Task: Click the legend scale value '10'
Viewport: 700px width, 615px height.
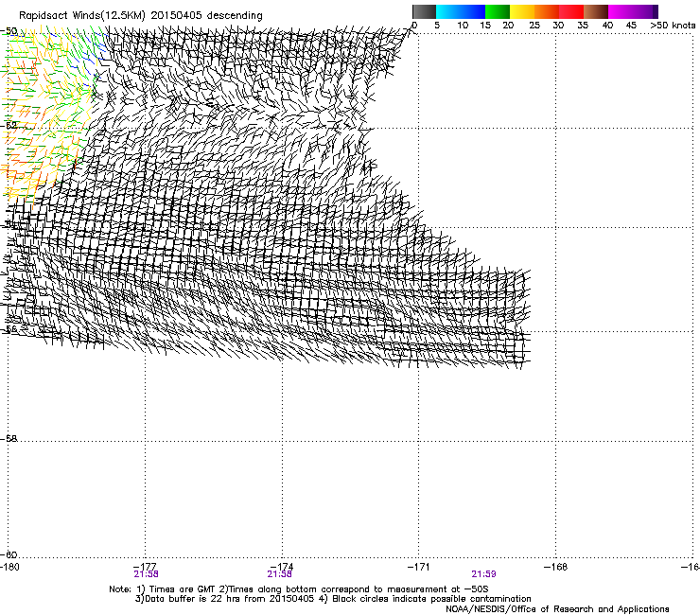Action: (x=463, y=26)
